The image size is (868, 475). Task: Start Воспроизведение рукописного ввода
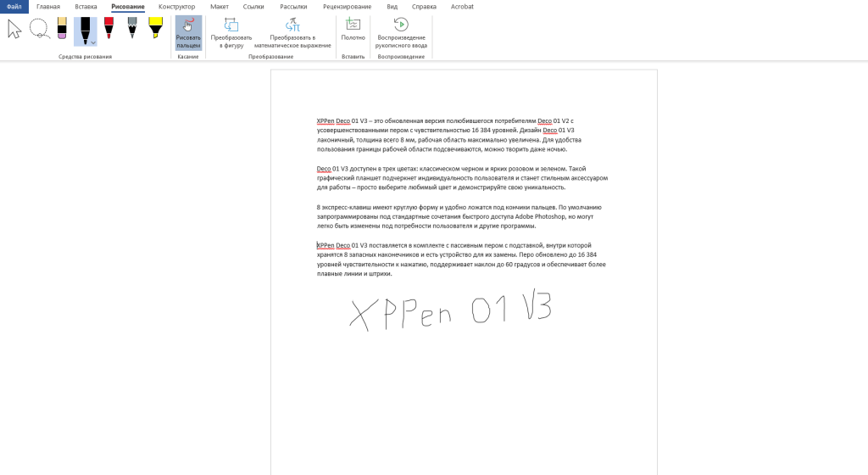tap(401, 33)
